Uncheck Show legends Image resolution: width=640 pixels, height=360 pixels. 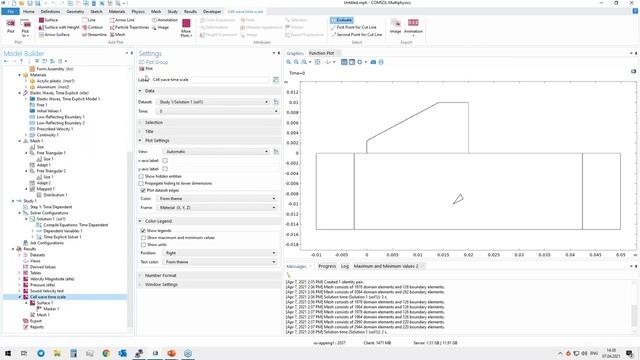coord(143,231)
